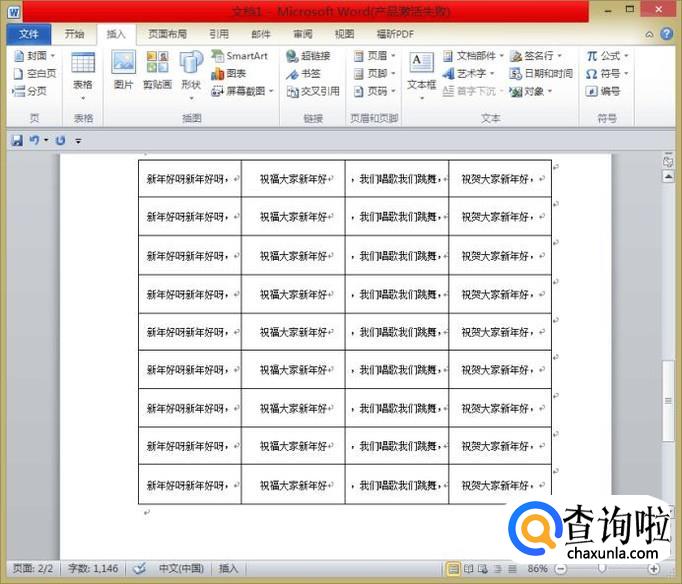Switch to the View (视图) tab
The image size is (682, 584).
344,34
